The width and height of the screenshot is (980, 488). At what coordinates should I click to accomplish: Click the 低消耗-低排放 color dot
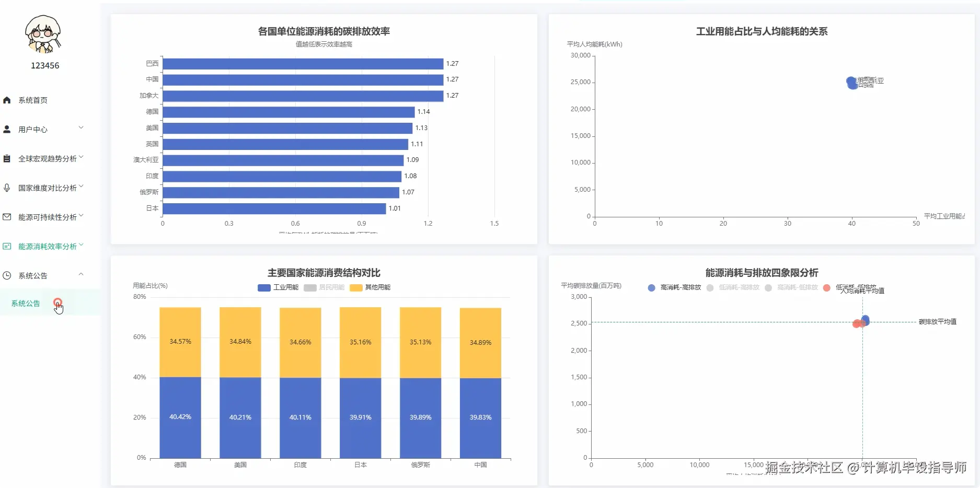pyautogui.click(x=827, y=288)
